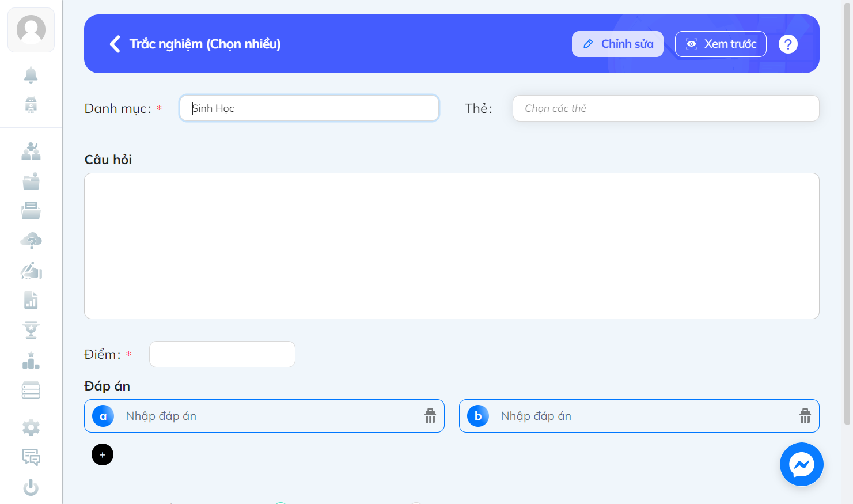Open the bar chart report icon
Viewport: 853px width, 504px height.
(31, 300)
